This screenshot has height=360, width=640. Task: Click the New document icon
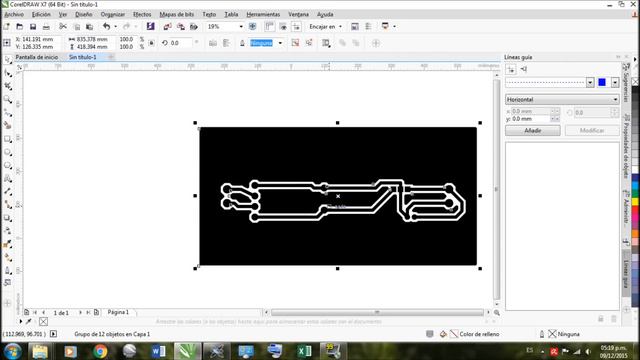(x=7, y=27)
